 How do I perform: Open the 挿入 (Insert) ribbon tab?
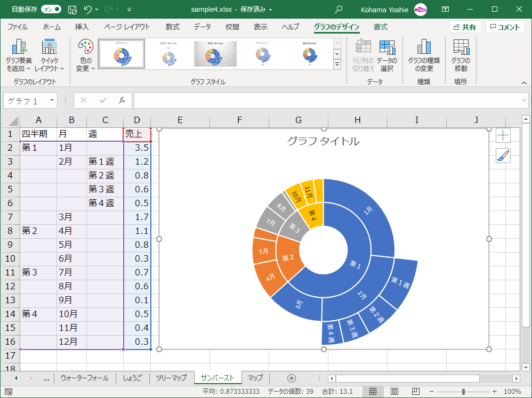click(x=82, y=27)
